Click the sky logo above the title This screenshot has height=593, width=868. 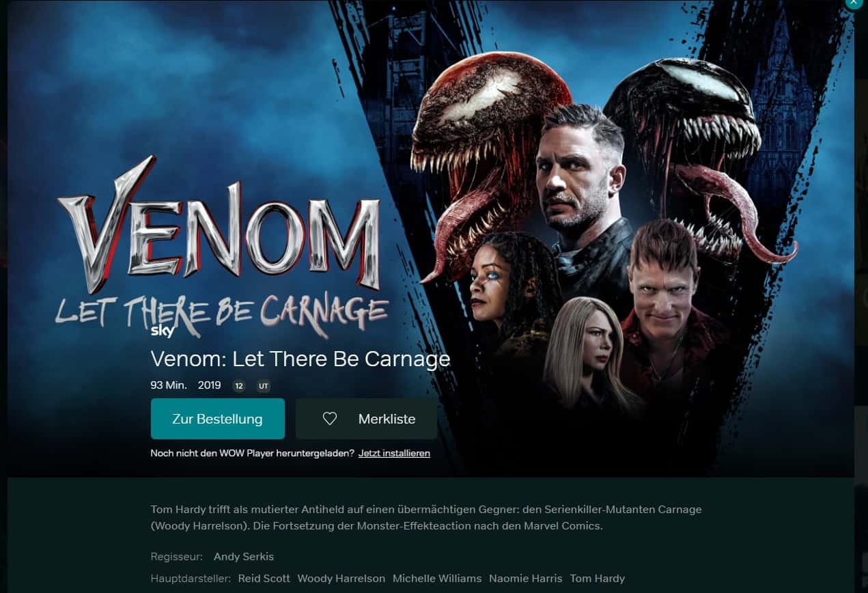(x=163, y=333)
